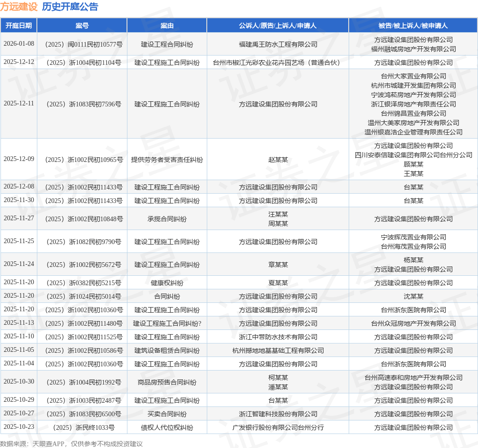The width and height of the screenshot is (478, 448).
Task: Click plaintiff 周某某
Action: [x=278, y=224]
